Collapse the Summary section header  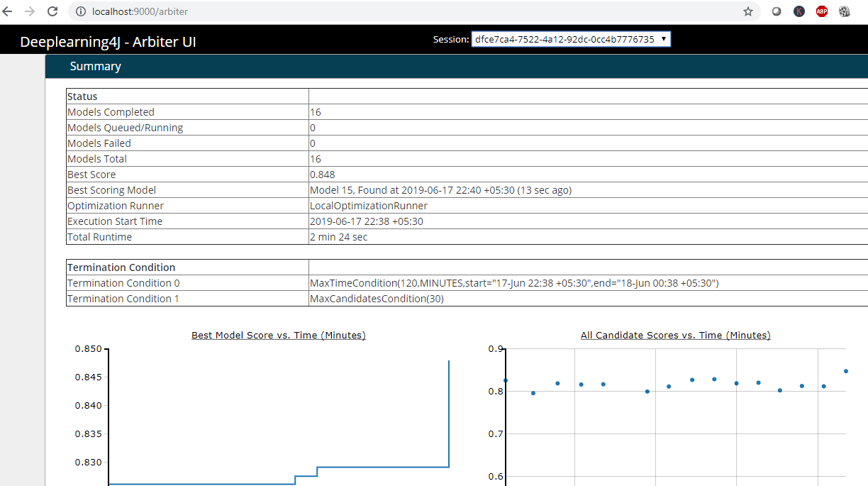(x=96, y=66)
